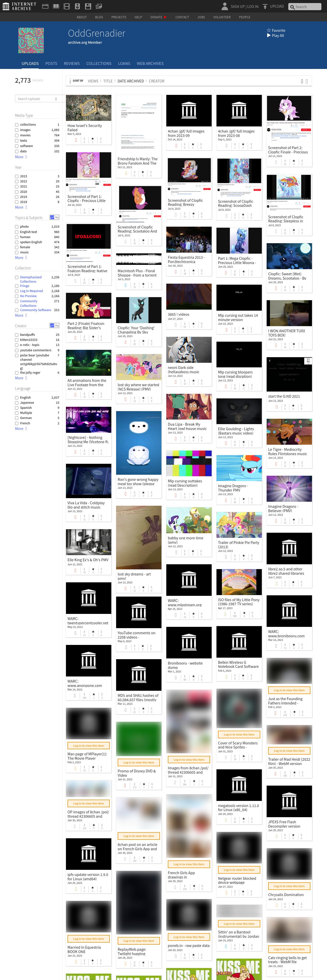Check the bandpuffs creator filter
This screenshot has width=327, height=980.
(x=17, y=335)
